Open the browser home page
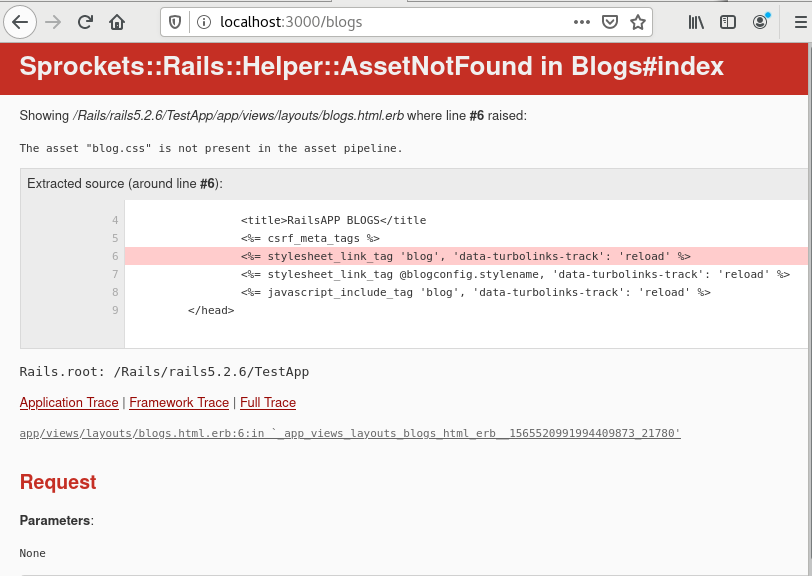Viewport: 812px width, 576px height. pos(117,22)
